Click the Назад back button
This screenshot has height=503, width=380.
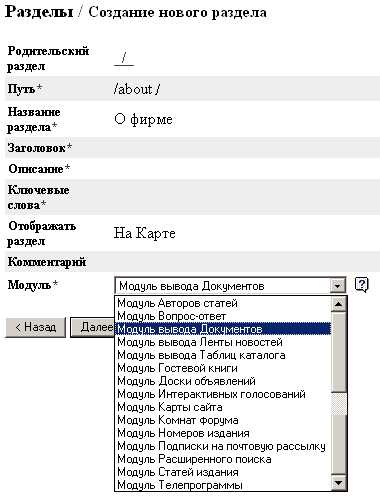click(35, 327)
